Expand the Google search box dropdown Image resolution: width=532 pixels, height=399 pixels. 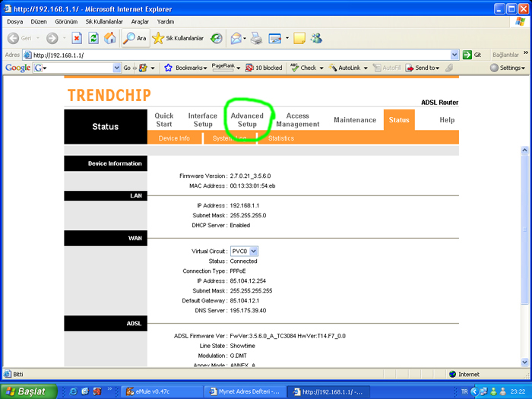point(117,68)
